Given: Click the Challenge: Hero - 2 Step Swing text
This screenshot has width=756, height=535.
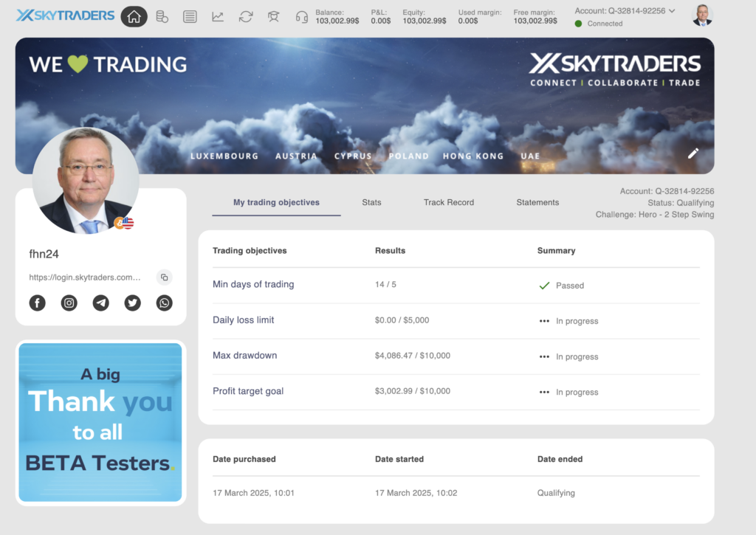Looking at the screenshot, I should (655, 215).
